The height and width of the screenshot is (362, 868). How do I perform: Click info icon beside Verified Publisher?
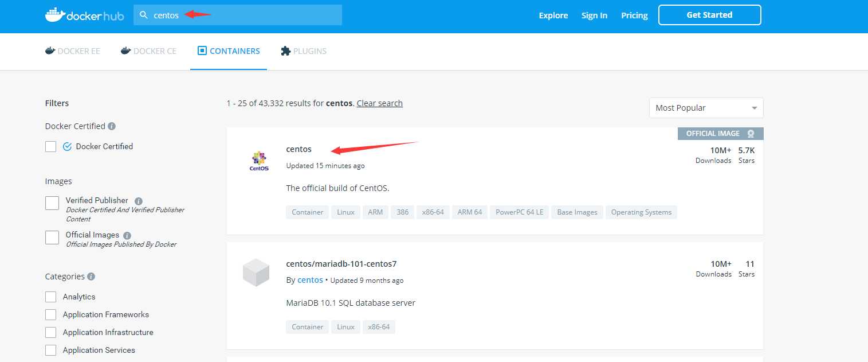139,201
